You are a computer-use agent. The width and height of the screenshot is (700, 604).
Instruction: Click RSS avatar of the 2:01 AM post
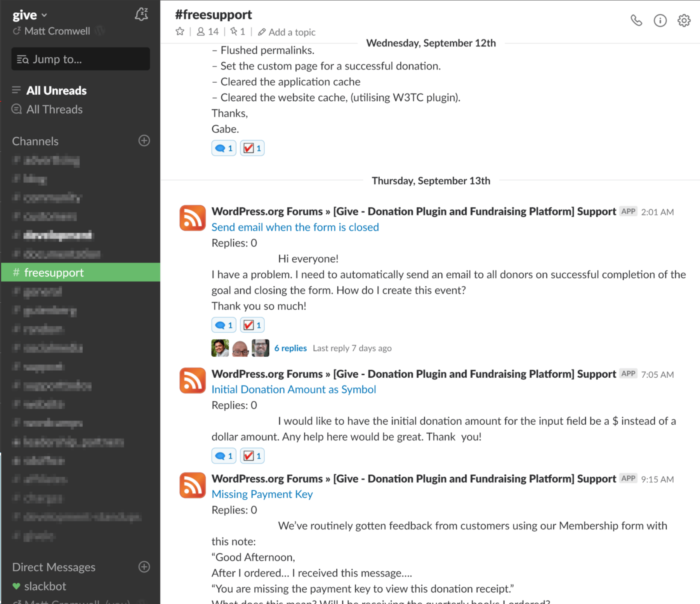tap(192, 218)
